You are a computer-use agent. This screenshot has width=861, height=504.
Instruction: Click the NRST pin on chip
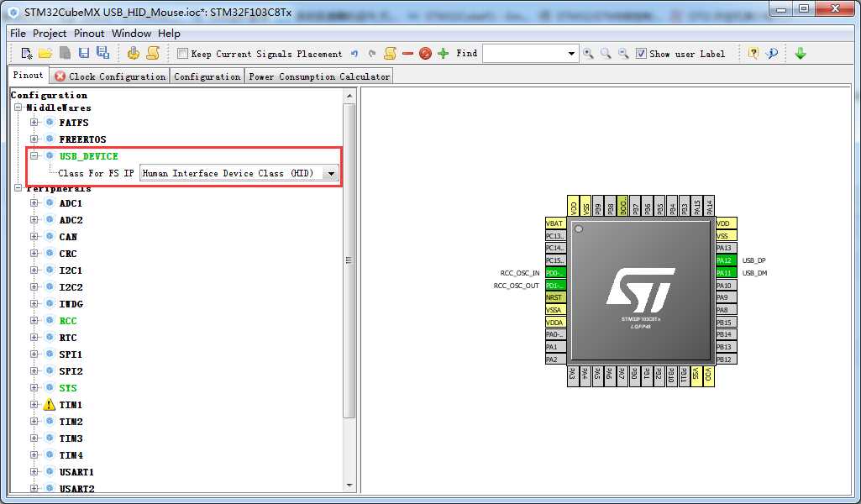555,297
